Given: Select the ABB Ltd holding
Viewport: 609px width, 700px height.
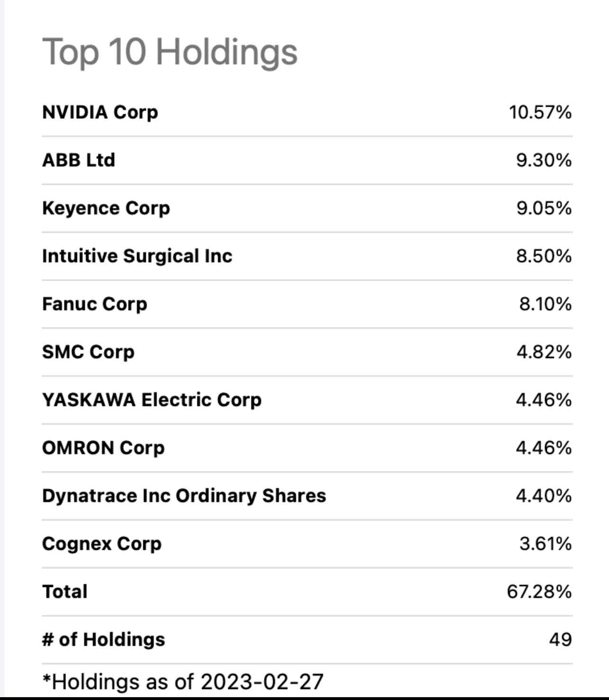Looking at the screenshot, I should 79,160.
